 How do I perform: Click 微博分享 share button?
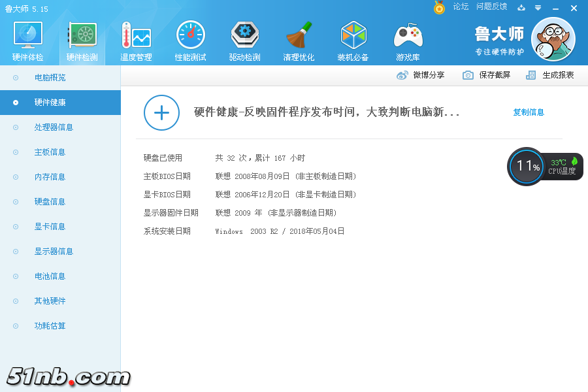pos(421,75)
